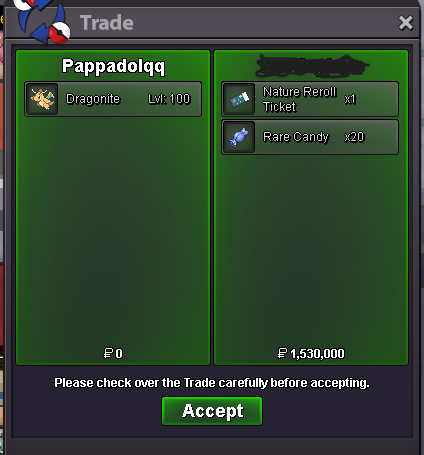Image resolution: width=424 pixels, height=455 pixels.
Task: Click the Nature Reroll Ticket icon
Action: (239, 99)
